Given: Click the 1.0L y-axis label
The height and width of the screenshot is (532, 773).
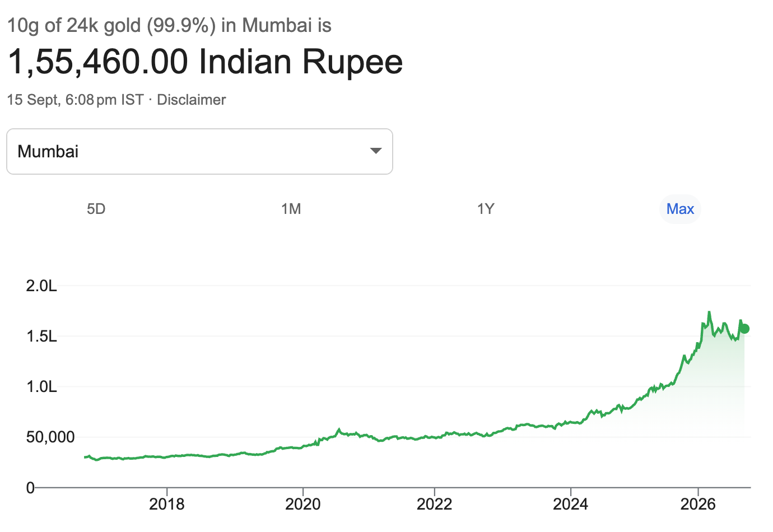Looking at the screenshot, I should [41, 387].
